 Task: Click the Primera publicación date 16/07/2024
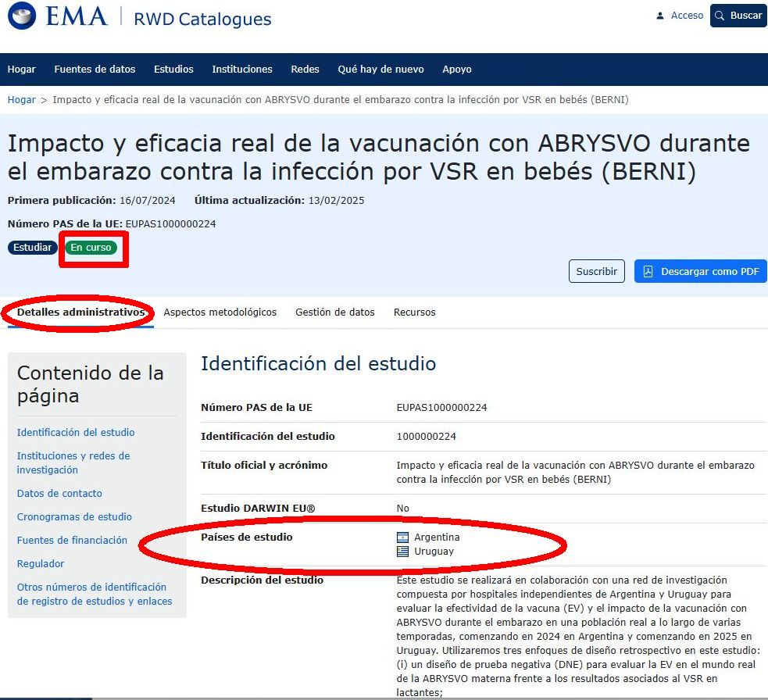[148, 200]
